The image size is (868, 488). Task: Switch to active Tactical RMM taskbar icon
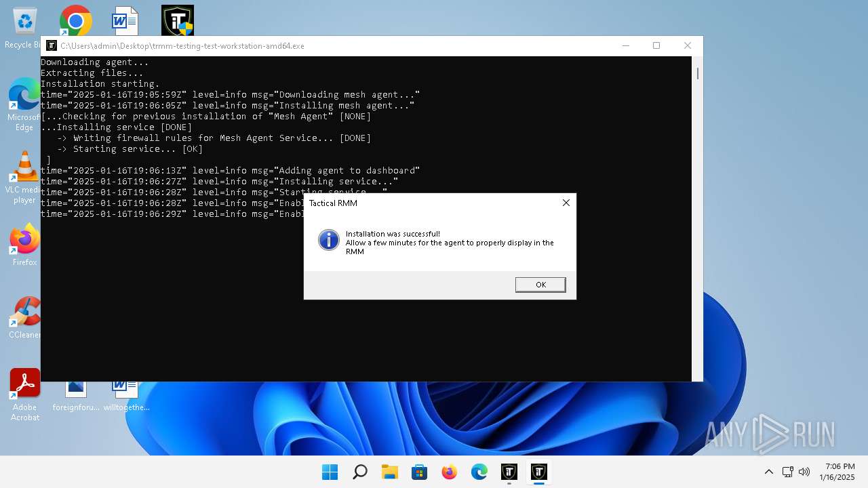pyautogui.click(x=539, y=472)
